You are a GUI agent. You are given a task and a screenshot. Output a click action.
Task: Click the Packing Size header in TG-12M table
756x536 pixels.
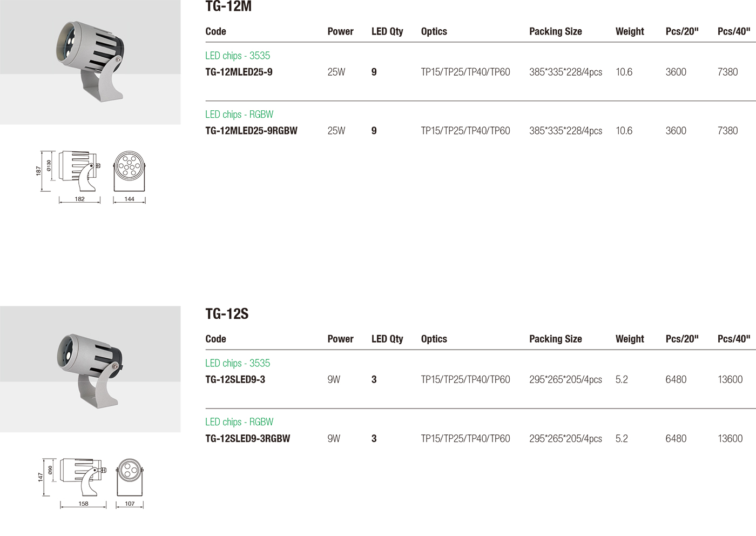pyautogui.click(x=556, y=31)
